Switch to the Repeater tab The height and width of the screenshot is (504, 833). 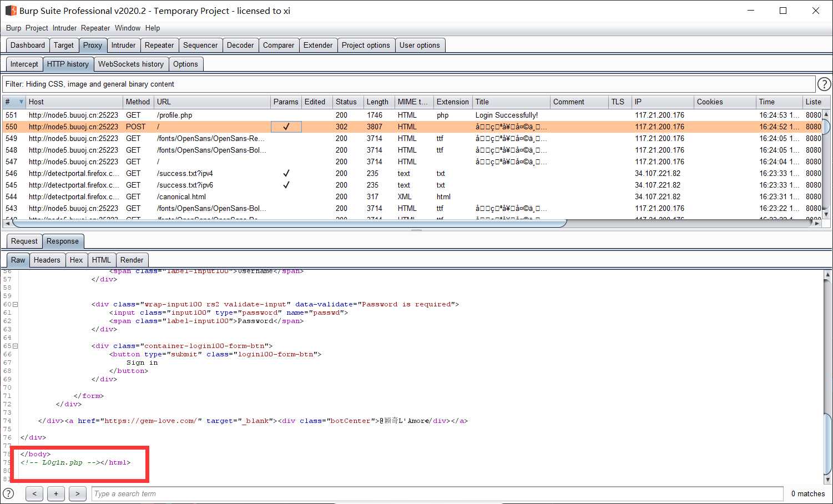[x=159, y=45]
